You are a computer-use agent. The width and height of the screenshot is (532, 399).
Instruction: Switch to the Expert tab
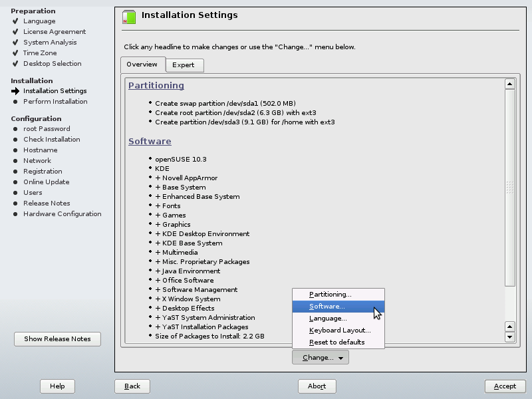pyautogui.click(x=185, y=65)
